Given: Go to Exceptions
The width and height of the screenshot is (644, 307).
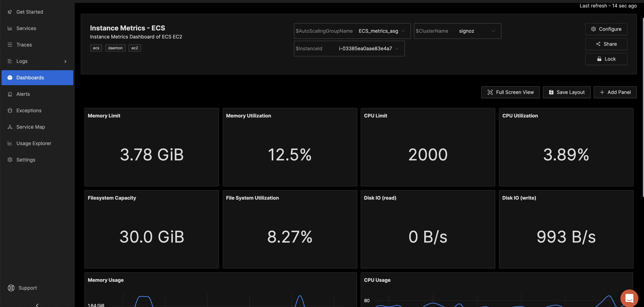Looking at the screenshot, I should point(37,110).
